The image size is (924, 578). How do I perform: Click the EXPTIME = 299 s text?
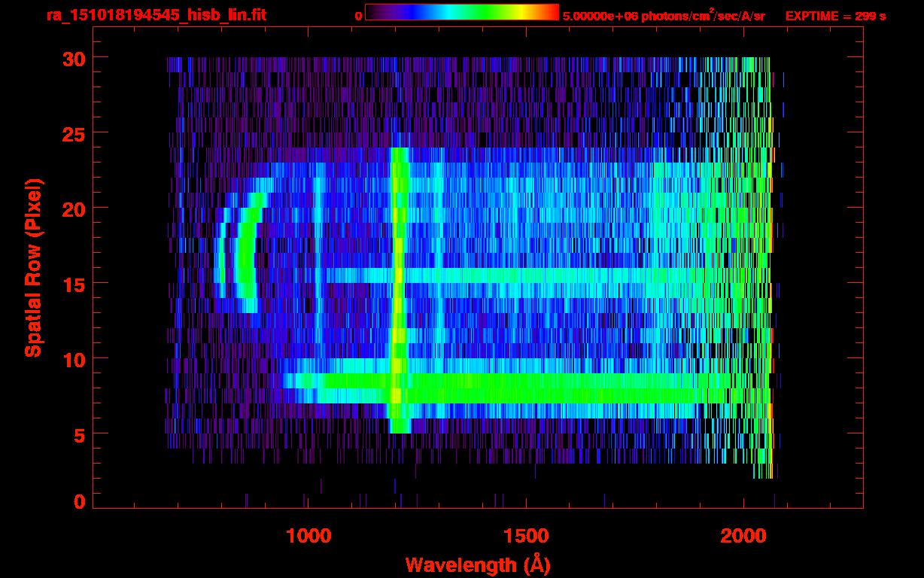(x=835, y=16)
